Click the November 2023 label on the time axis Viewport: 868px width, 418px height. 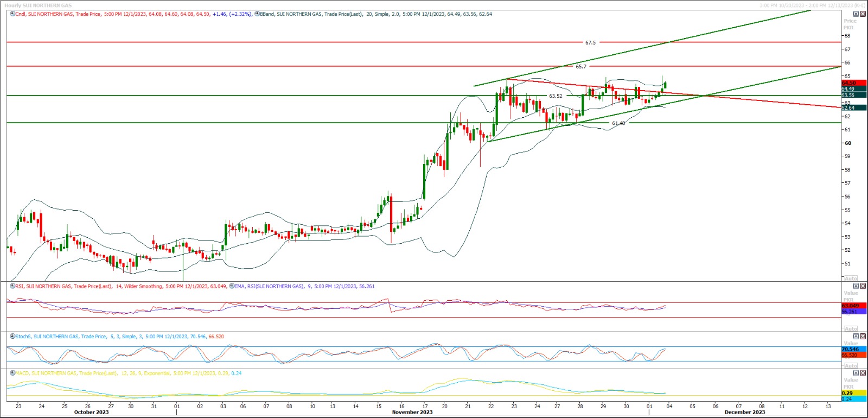click(412, 412)
